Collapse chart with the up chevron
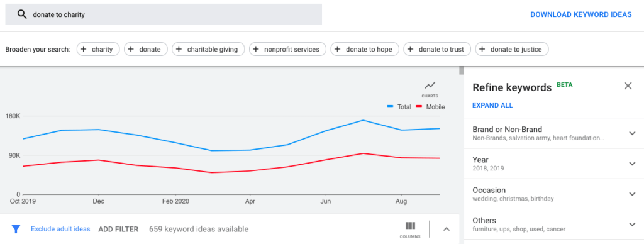The height and width of the screenshot is (244, 644). (x=447, y=229)
